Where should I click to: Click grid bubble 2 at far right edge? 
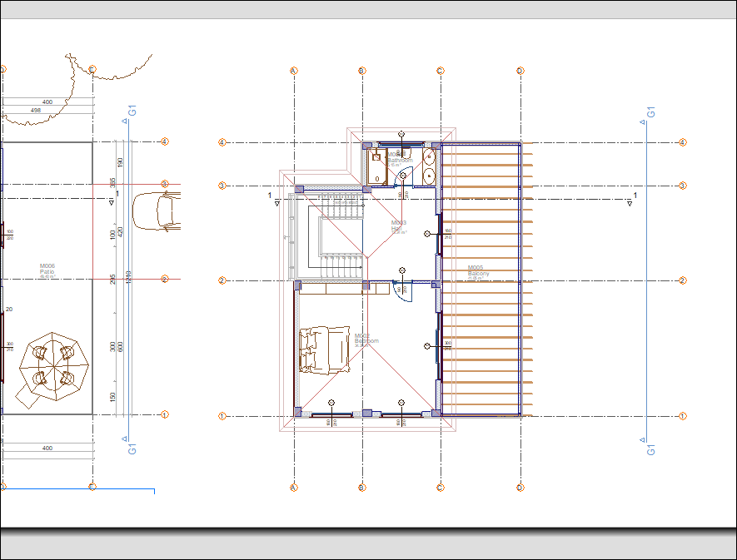click(683, 280)
